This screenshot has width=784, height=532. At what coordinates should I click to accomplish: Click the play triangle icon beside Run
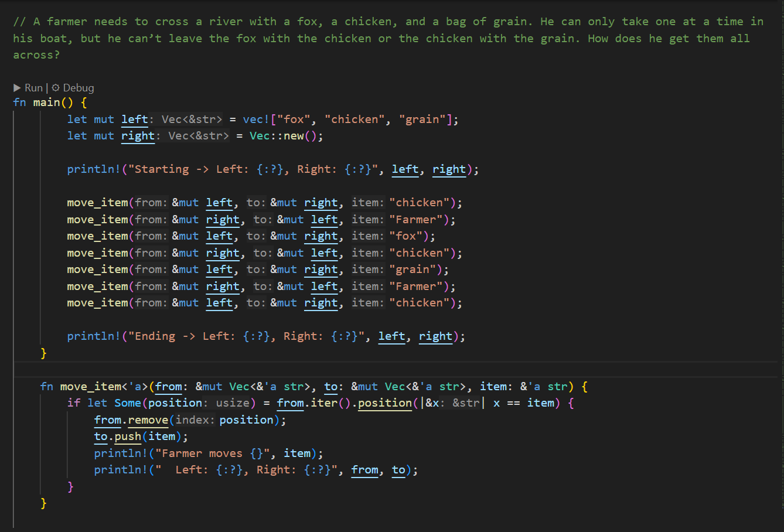(17, 88)
